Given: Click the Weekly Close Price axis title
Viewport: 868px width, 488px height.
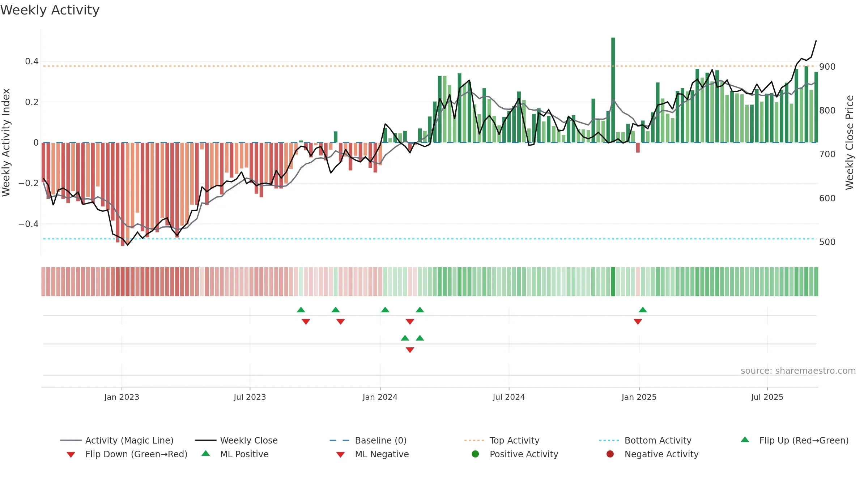Looking at the screenshot, I should tap(850, 142).
